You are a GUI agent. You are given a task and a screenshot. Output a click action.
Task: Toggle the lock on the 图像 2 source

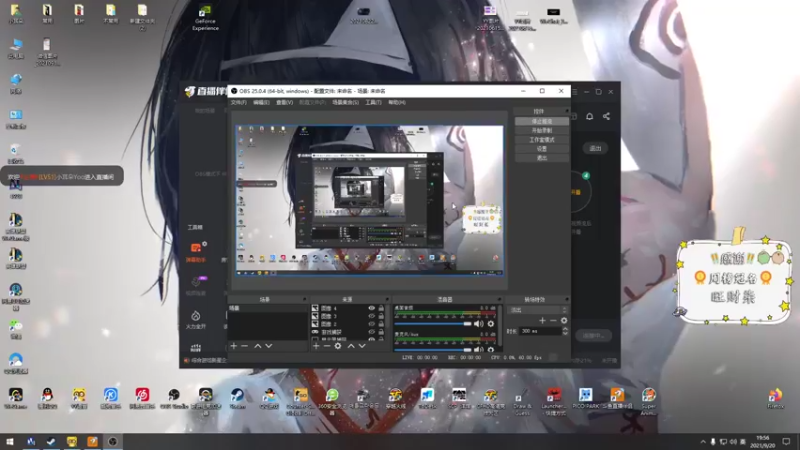click(x=381, y=324)
